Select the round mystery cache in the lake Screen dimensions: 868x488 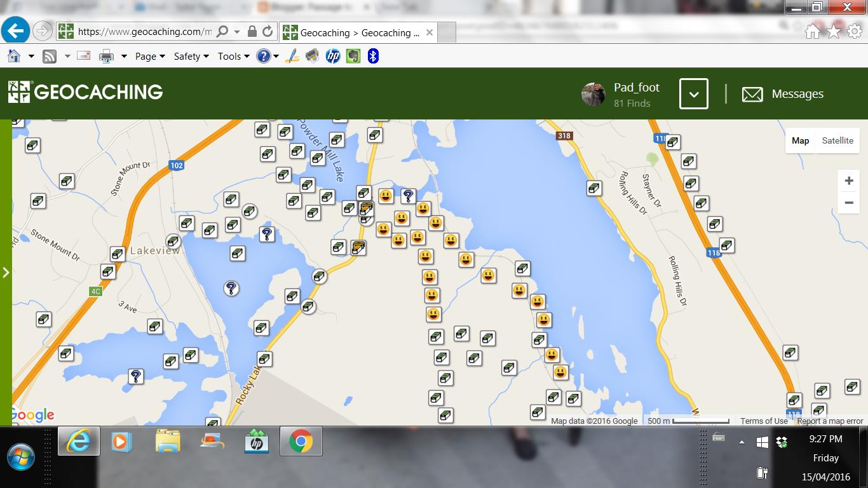(231, 288)
